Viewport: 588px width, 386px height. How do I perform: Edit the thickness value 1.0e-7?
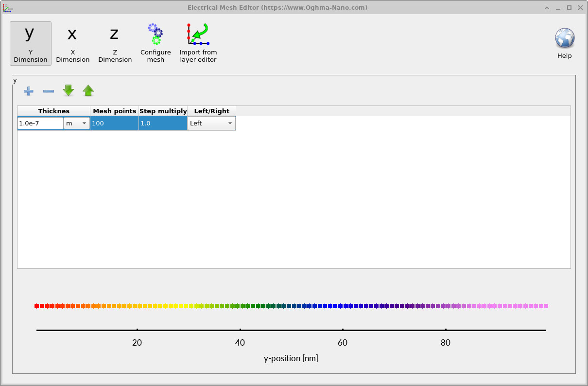coord(40,123)
